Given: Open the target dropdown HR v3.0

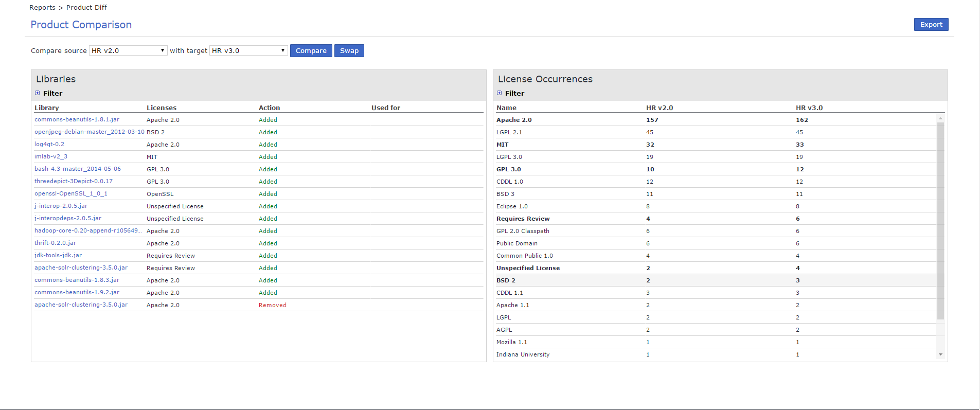Looking at the screenshot, I should click(x=248, y=50).
